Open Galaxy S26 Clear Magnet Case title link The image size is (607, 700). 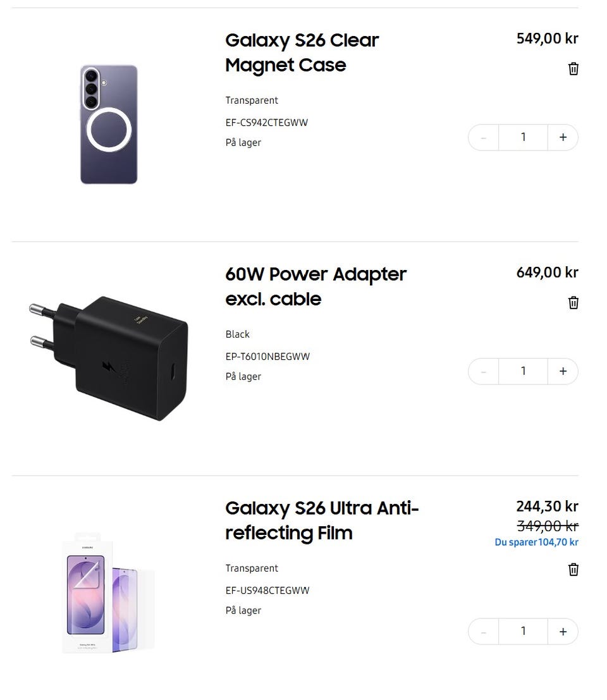(302, 52)
